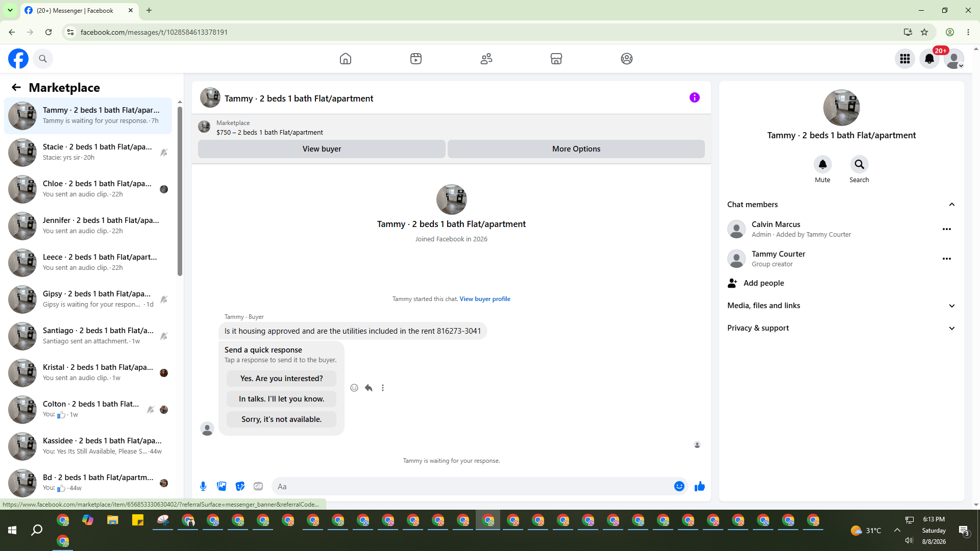980x551 pixels.
Task: Reply to Tammy's message
Action: click(x=369, y=388)
